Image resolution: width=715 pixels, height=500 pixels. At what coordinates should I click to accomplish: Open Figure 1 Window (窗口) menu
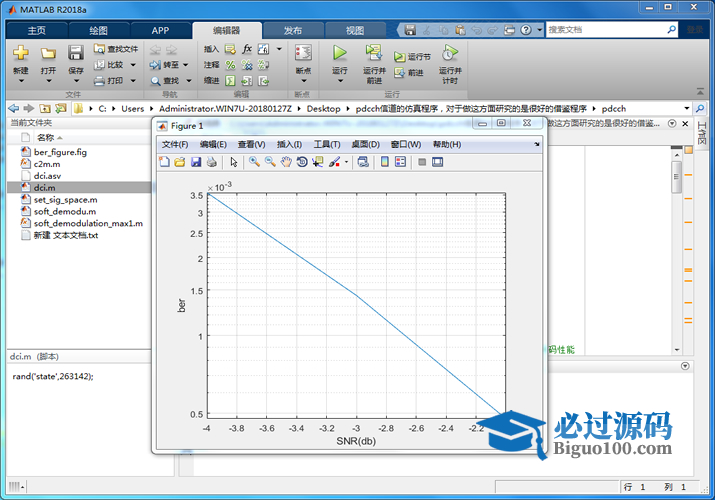tap(406, 144)
